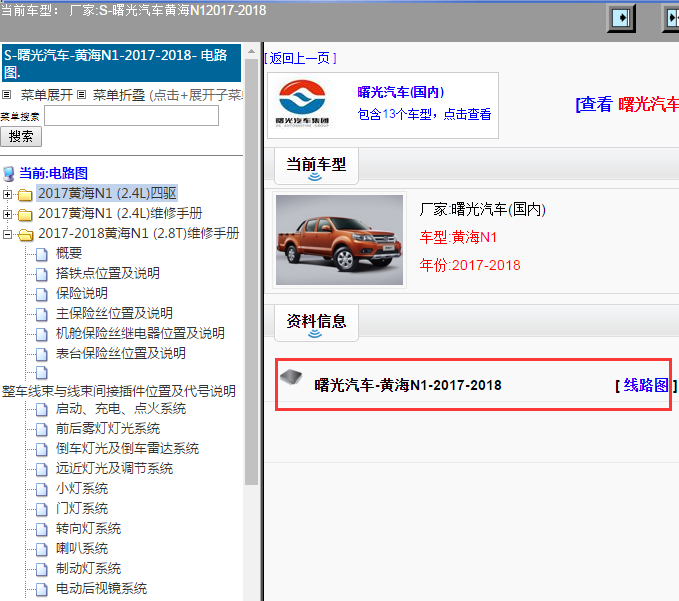Click the 资料信息 tab header

[317, 323]
